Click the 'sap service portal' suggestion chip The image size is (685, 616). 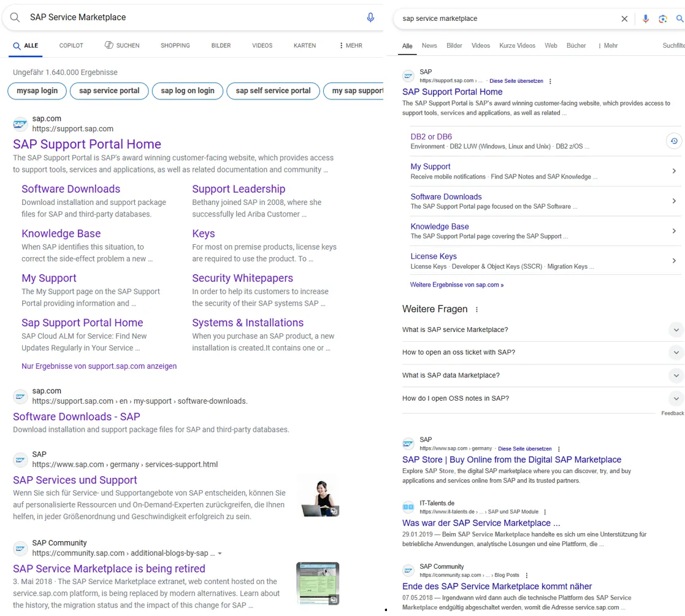pos(109,91)
